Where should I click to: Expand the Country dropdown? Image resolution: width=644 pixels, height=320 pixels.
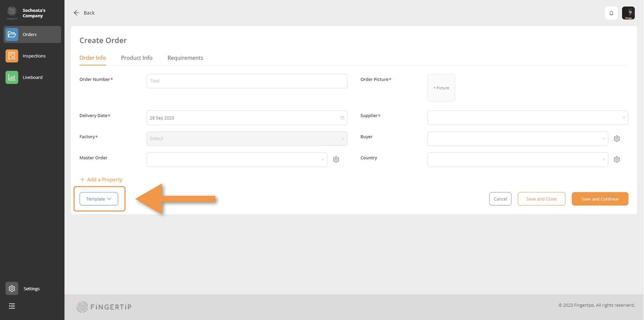point(518,160)
